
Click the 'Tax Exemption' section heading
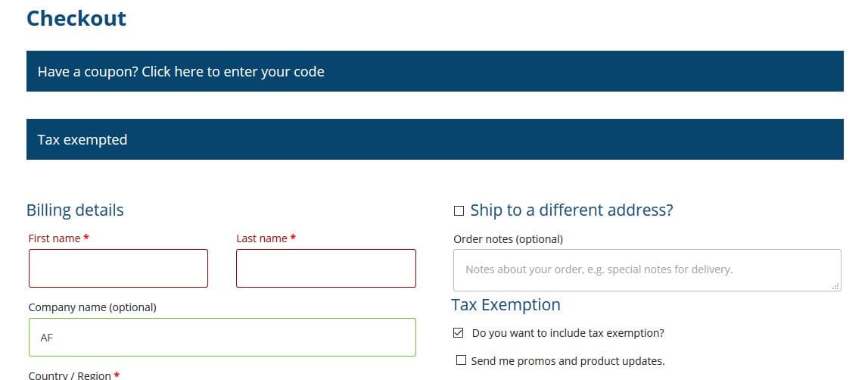click(x=506, y=305)
